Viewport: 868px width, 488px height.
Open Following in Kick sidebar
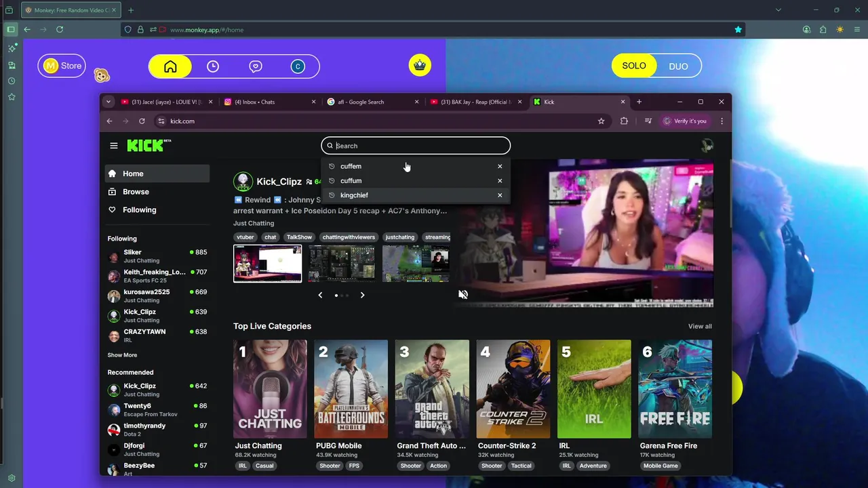pyautogui.click(x=157, y=210)
